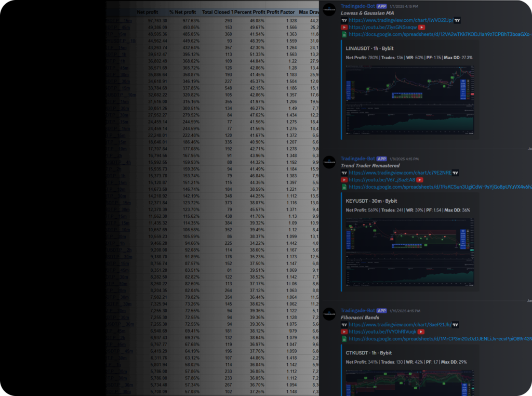This screenshot has height=396, width=532.
Task: Click APP badge on the 1/15/2025 message
Action: (382, 311)
